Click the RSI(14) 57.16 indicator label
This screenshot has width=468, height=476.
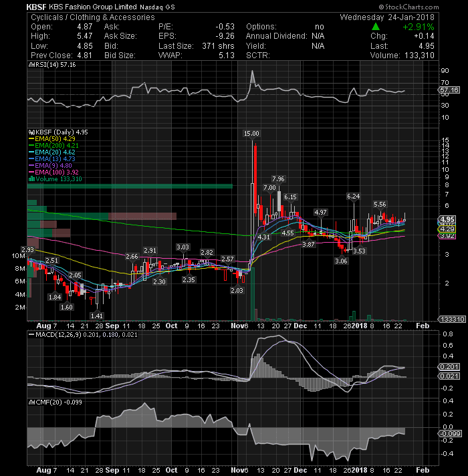[x=52, y=65]
